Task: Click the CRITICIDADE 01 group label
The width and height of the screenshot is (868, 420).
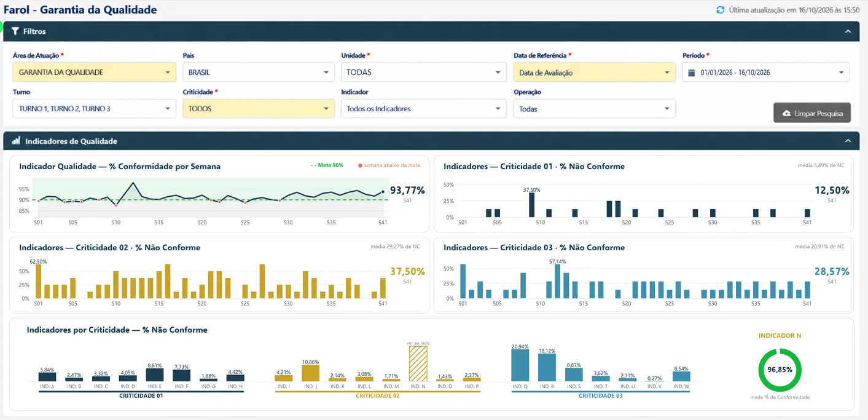Action: point(141,396)
